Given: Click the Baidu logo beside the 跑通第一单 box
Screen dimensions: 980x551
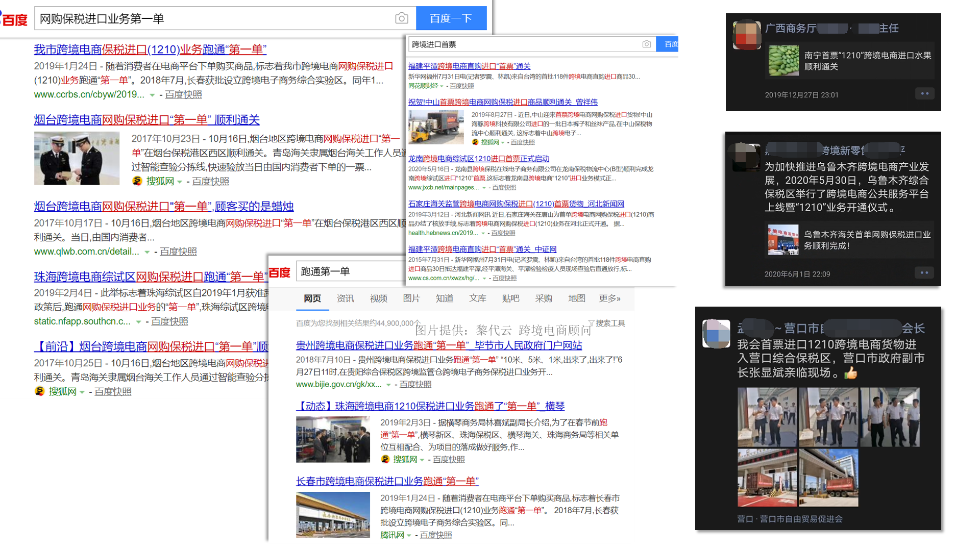Looking at the screenshot, I should pyautogui.click(x=280, y=271).
